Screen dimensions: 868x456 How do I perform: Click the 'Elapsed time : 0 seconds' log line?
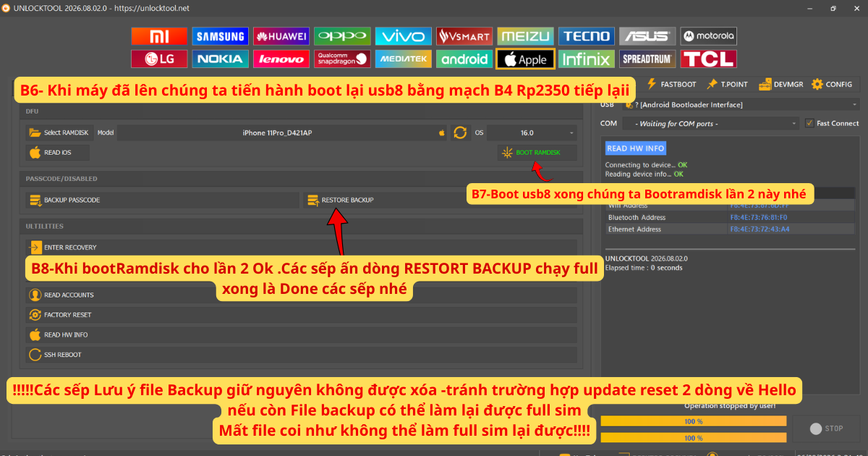click(643, 268)
